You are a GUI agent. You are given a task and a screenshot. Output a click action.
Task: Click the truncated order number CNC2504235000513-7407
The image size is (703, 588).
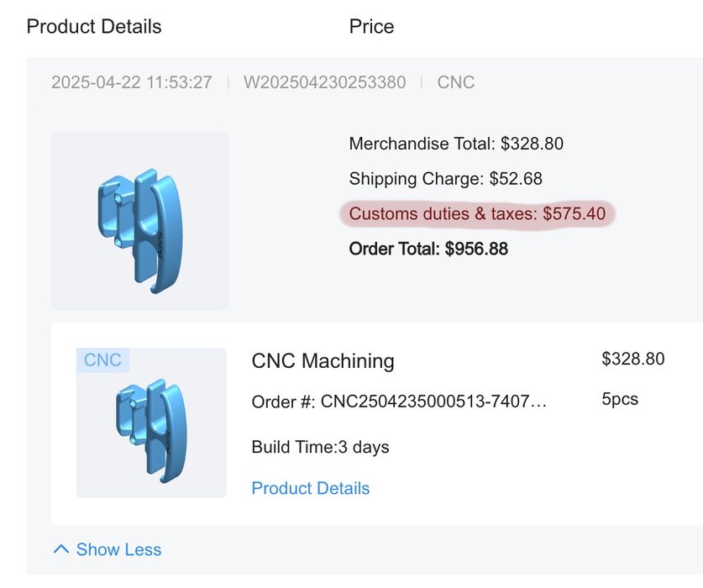coord(399,402)
